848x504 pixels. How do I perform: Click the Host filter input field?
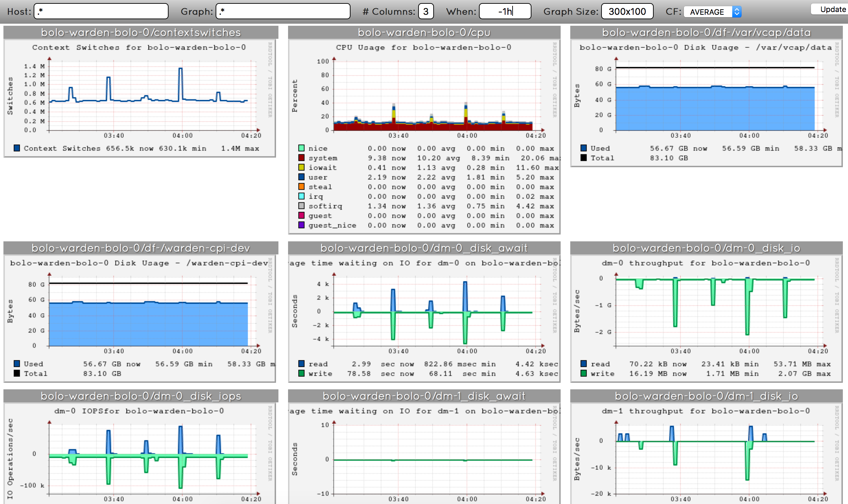point(101,11)
